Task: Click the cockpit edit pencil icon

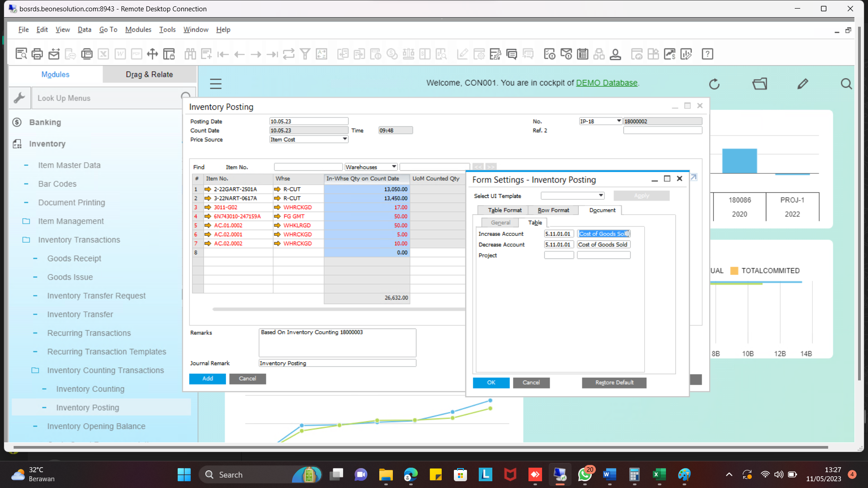Action: (x=802, y=84)
